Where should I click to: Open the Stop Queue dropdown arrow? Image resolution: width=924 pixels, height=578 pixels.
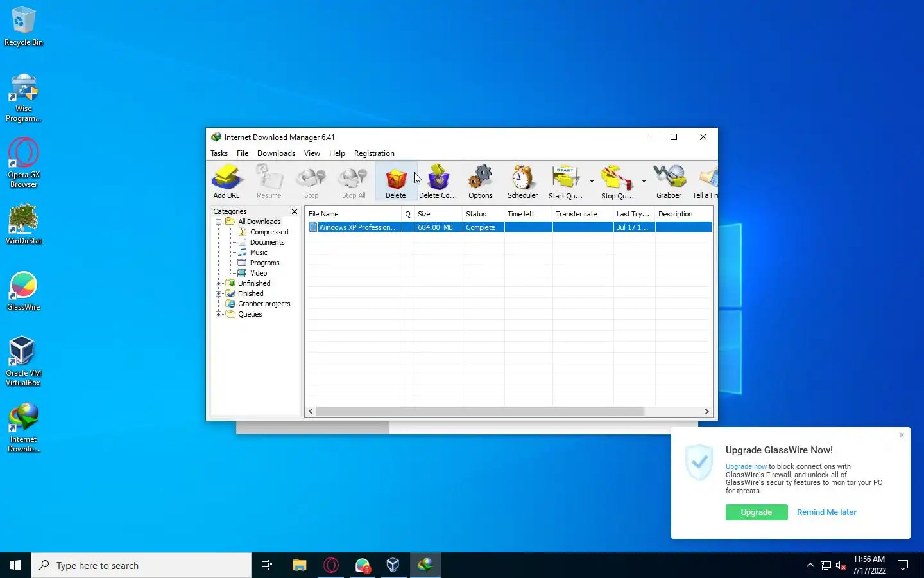point(644,181)
